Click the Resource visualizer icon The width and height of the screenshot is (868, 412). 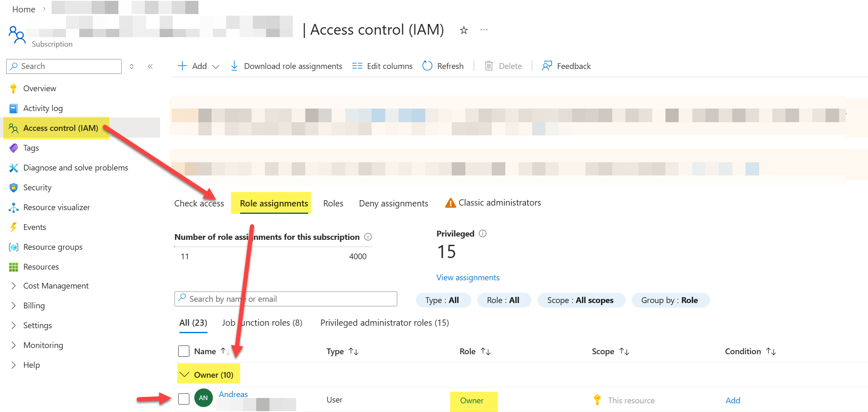[x=14, y=207]
